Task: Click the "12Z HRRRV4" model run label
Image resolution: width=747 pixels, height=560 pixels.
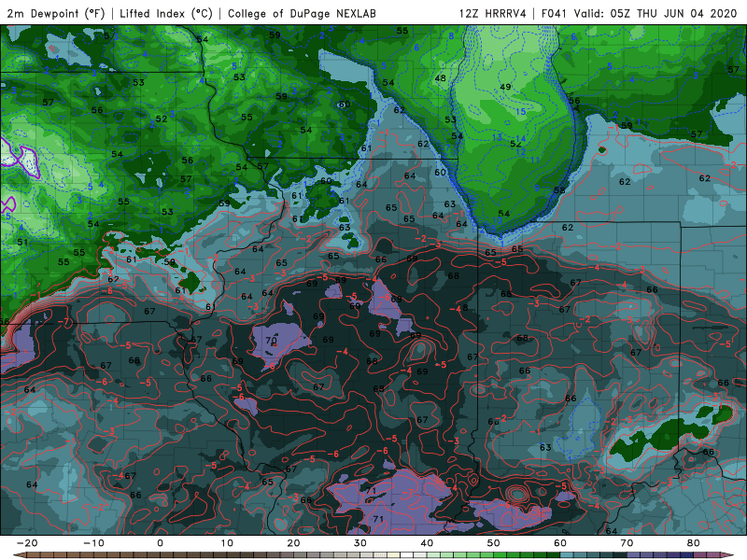Action: tap(493, 13)
